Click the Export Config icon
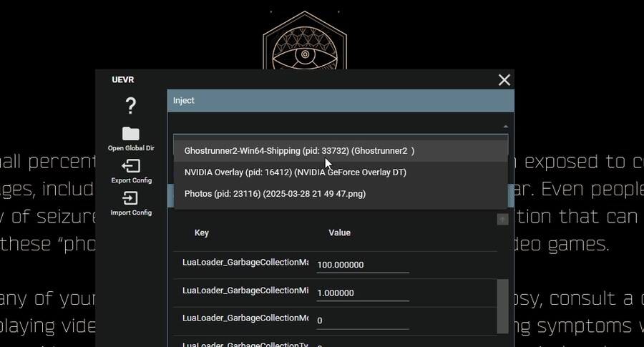Screen dimensions: 644x347 [130, 166]
